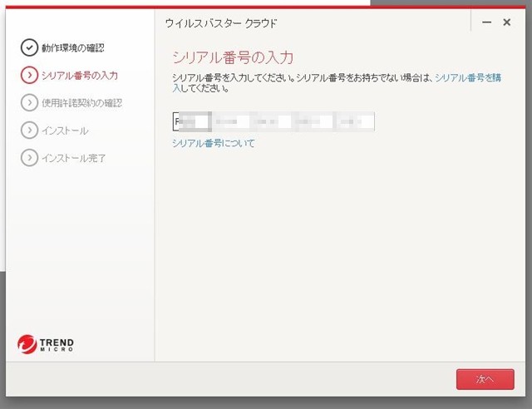Close the ウイルスバスター クラウド installer
The height and width of the screenshot is (409, 532).
507,22
